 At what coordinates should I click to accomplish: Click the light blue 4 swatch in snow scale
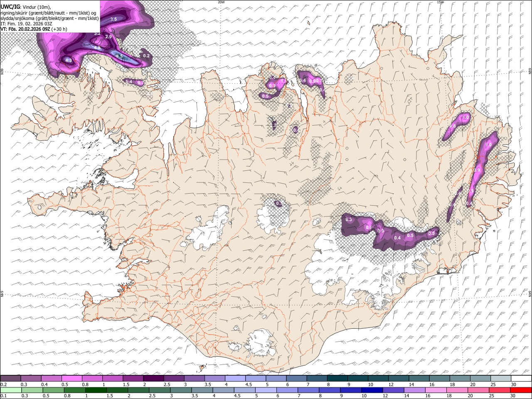click(235, 379)
